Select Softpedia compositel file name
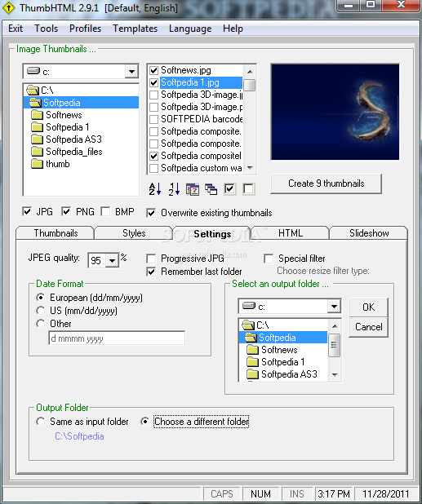 coord(201,156)
